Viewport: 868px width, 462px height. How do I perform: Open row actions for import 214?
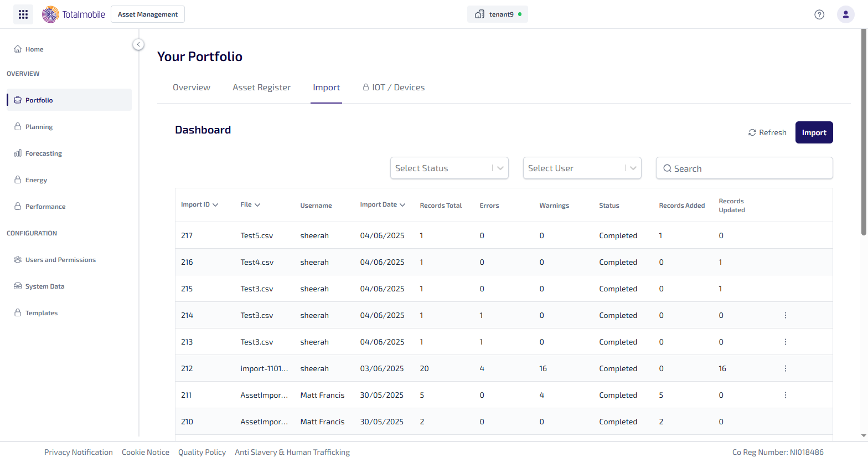pyautogui.click(x=785, y=315)
